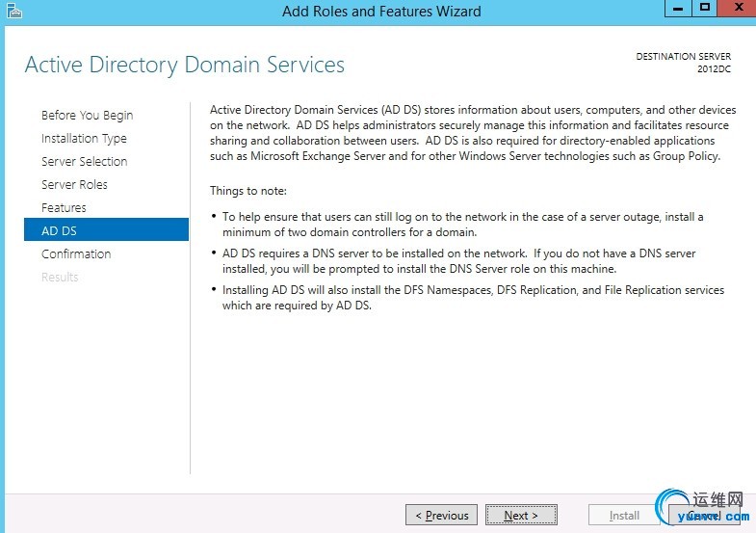Click the Active Directory Domain Services heading
Viewport: 756px width, 533px height.
pos(184,66)
